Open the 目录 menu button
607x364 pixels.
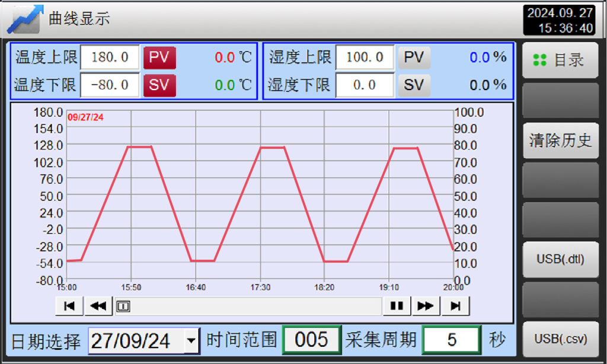coord(560,60)
